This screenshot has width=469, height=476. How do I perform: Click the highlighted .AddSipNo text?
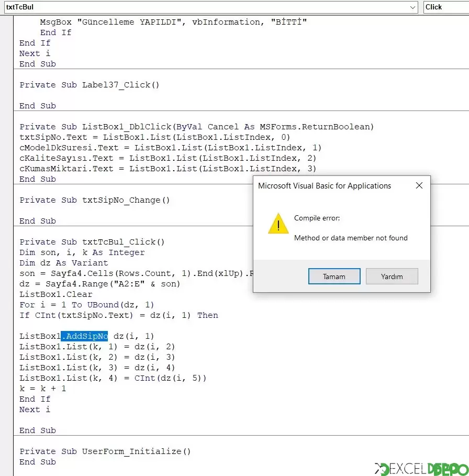[x=84, y=336]
